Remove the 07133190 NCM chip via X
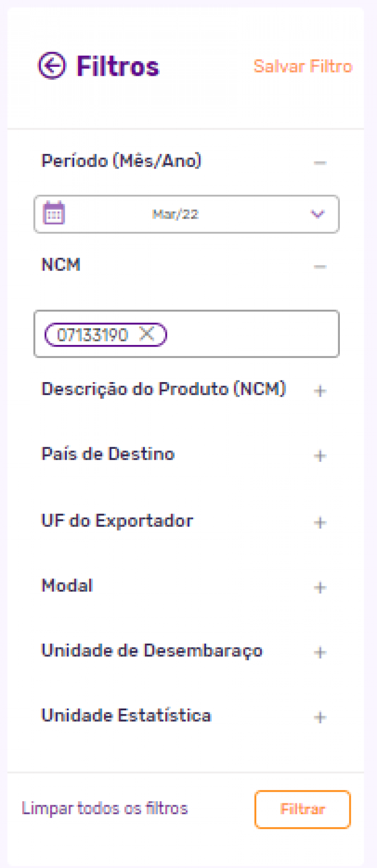 (146, 334)
